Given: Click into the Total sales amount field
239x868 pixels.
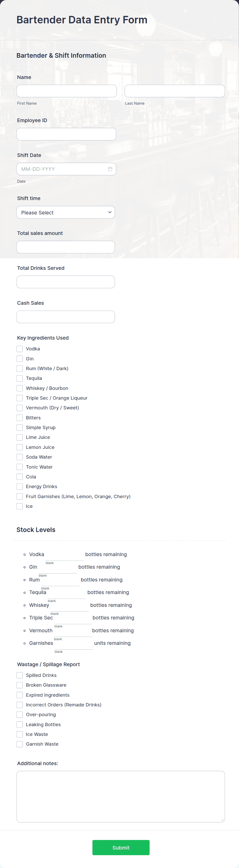Looking at the screenshot, I should (66, 247).
